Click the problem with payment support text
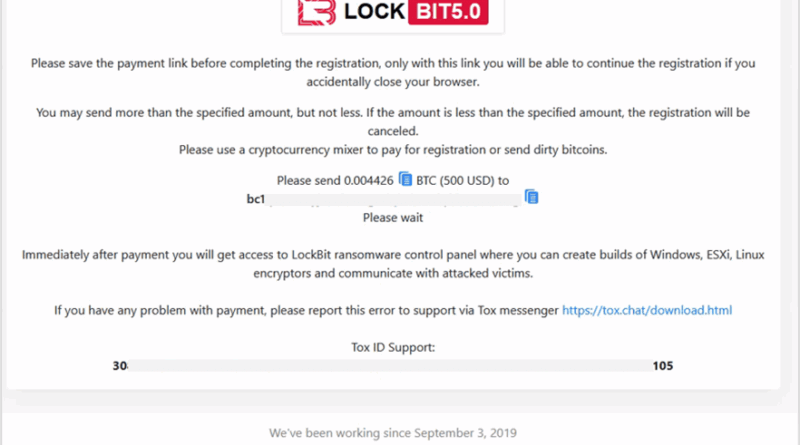 [306, 311]
